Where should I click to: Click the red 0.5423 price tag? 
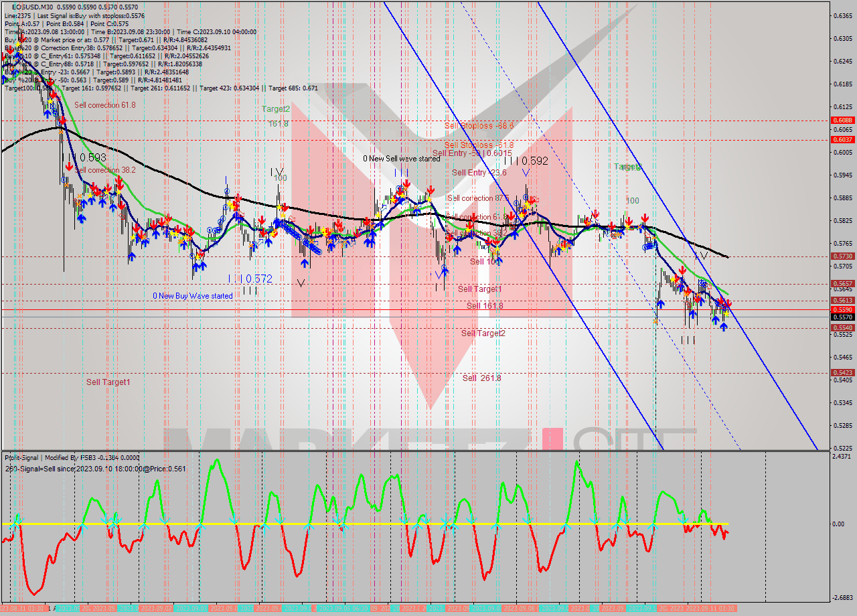(x=842, y=373)
